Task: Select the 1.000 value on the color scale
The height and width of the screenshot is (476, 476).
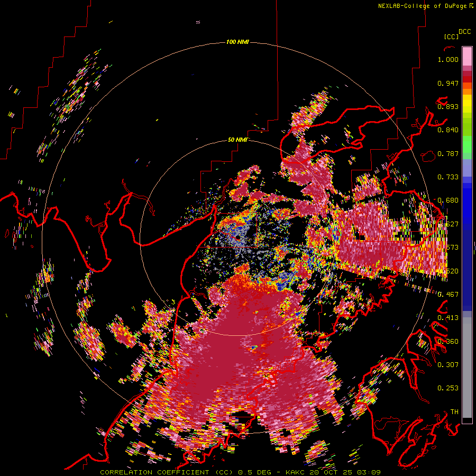Action: (448, 59)
